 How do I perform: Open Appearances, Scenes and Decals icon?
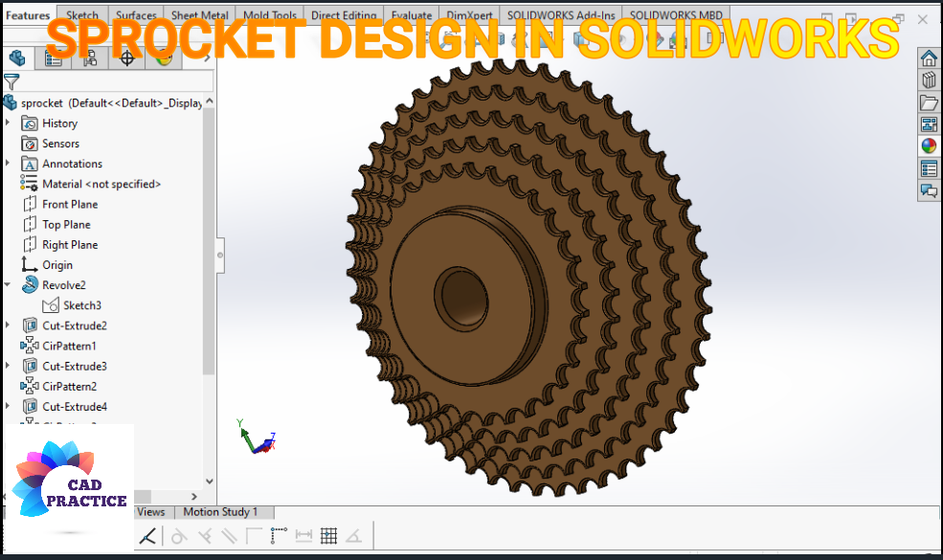tap(929, 146)
